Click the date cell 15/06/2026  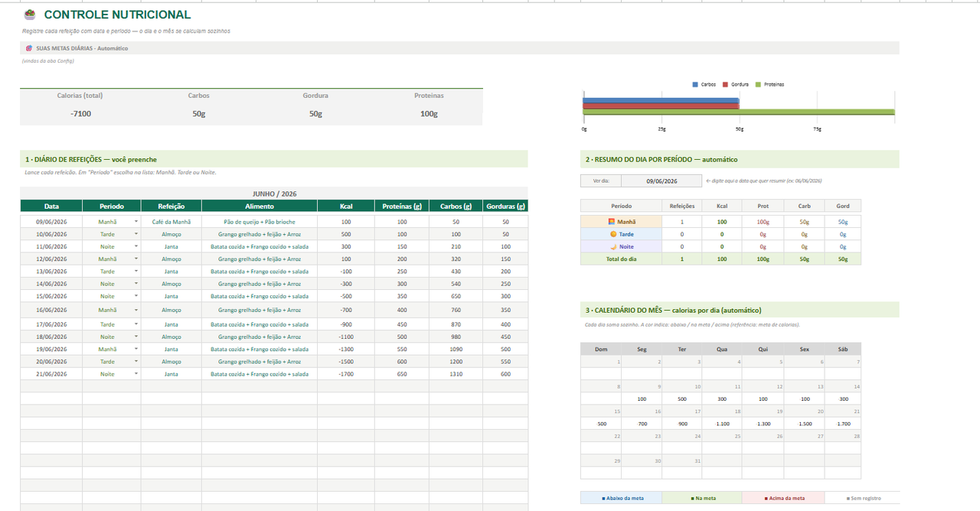(51, 296)
